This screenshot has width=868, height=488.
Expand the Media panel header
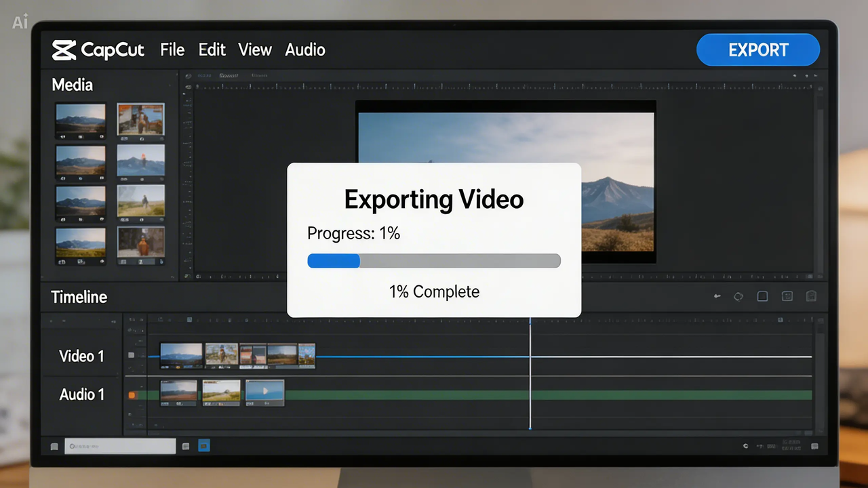(x=73, y=85)
